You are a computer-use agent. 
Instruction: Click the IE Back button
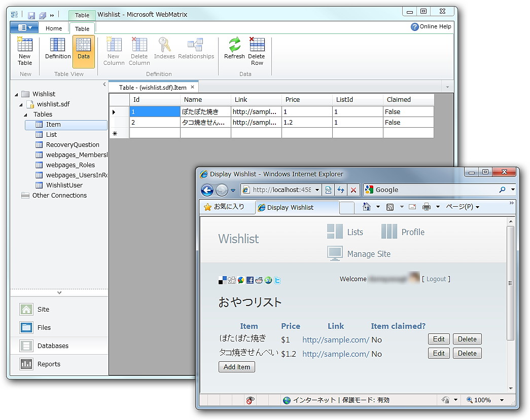(x=207, y=190)
